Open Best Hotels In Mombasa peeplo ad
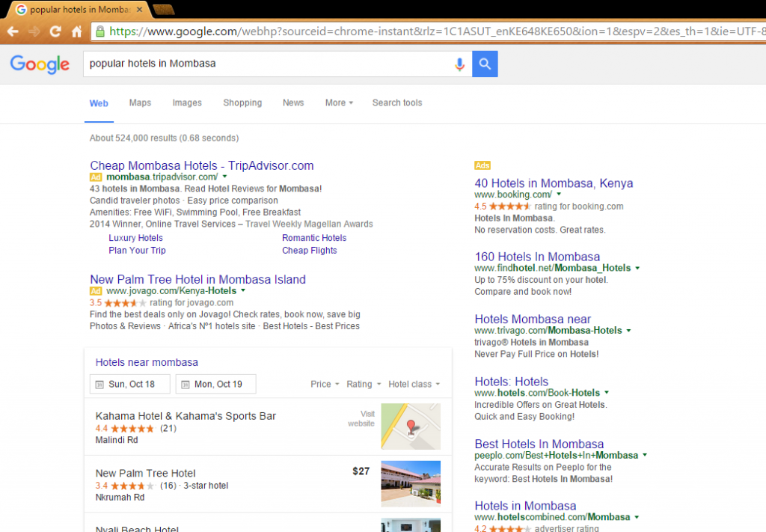766x532 pixels. pyautogui.click(x=539, y=444)
